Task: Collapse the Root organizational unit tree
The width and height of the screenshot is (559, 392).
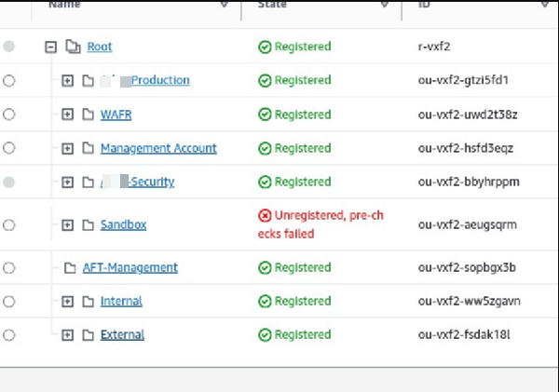Action: pyautogui.click(x=51, y=47)
